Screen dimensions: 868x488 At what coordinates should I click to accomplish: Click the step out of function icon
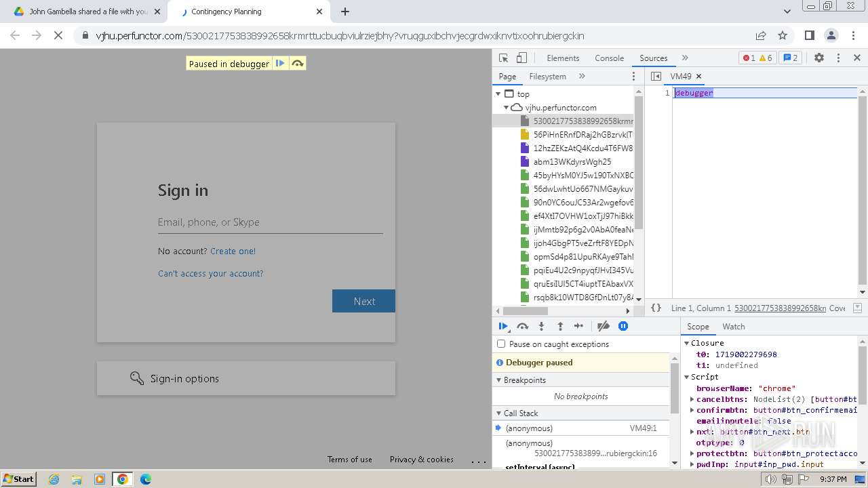coord(560,326)
